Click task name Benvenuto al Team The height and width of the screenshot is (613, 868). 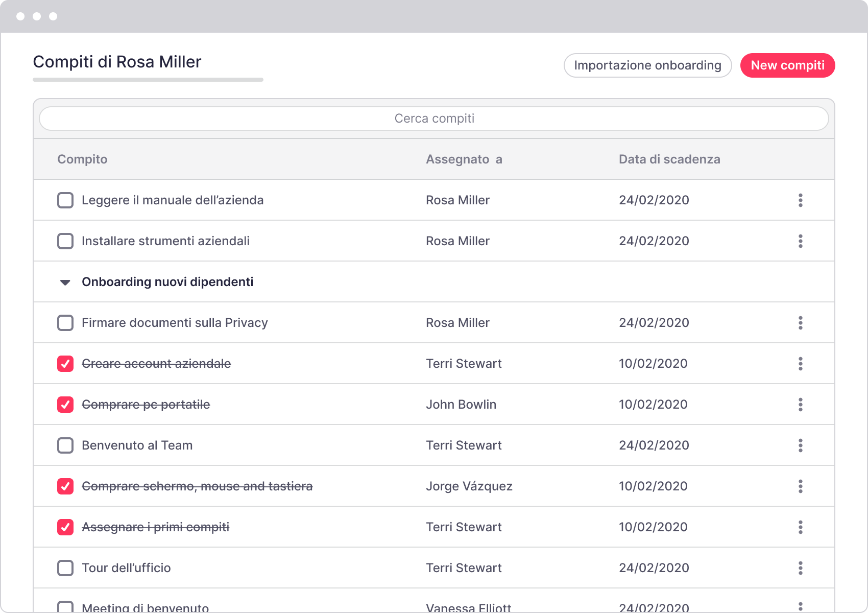click(x=137, y=445)
